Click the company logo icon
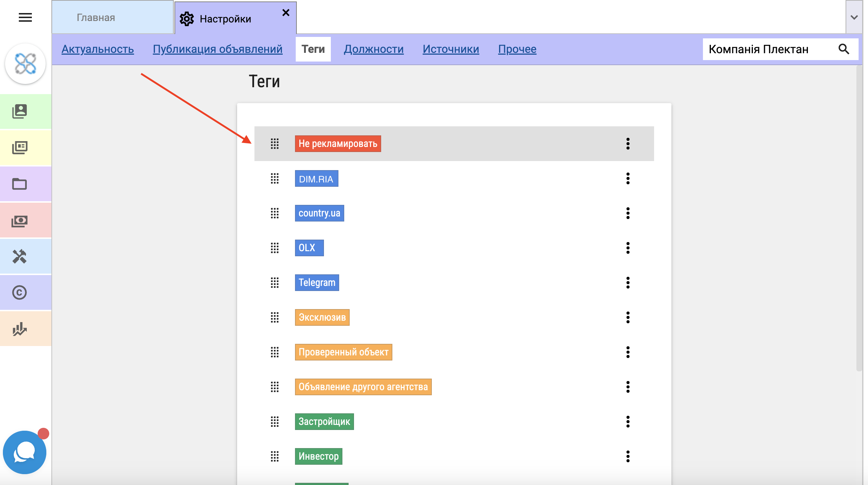The width and height of the screenshot is (868, 485). click(x=25, y=64)
